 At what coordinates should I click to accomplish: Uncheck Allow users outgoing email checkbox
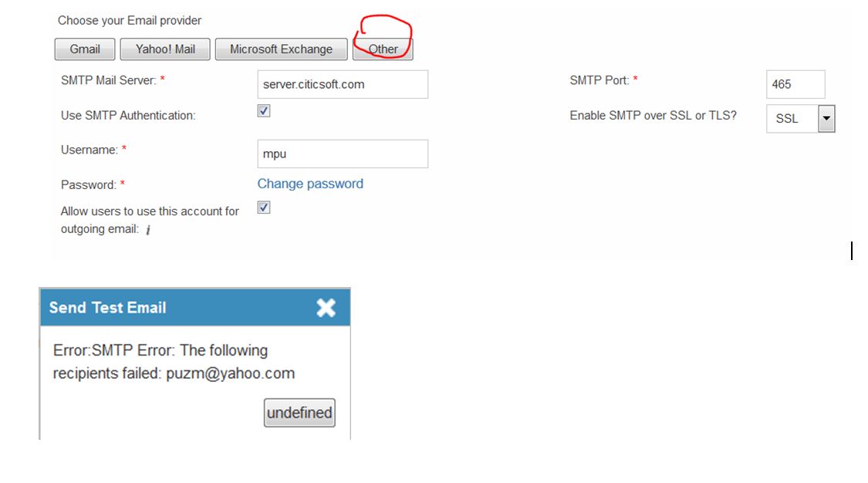pos(264,208)
